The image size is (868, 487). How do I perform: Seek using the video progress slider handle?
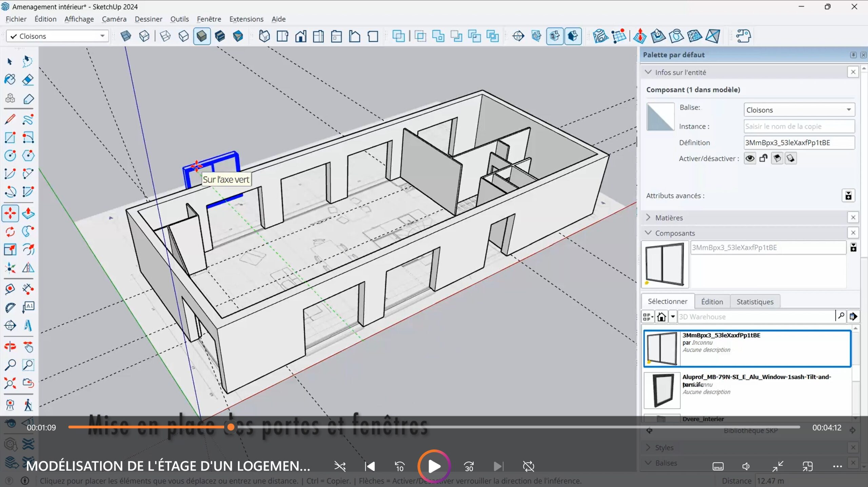click(x=231, y=427)
